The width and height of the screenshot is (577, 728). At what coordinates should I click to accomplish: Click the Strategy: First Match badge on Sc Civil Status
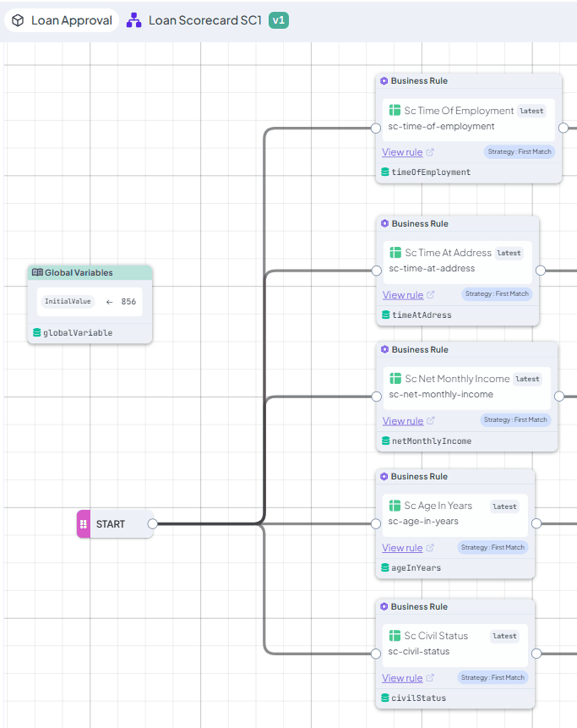click(493, 677)
